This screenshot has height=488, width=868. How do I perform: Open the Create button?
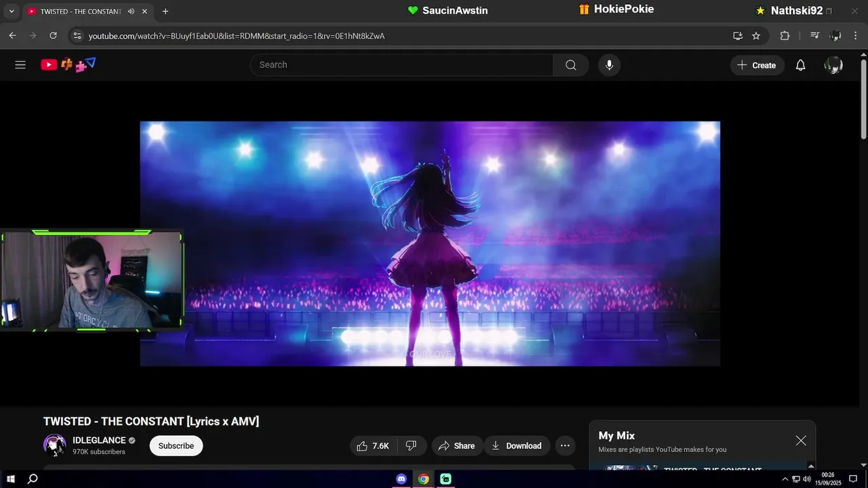tap(757, 65)
